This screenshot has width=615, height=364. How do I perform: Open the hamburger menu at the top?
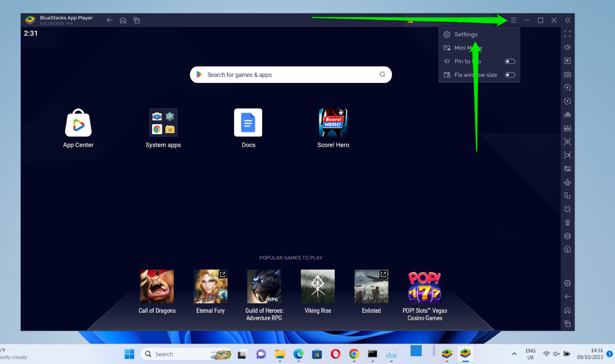click(x=513, y=20)
